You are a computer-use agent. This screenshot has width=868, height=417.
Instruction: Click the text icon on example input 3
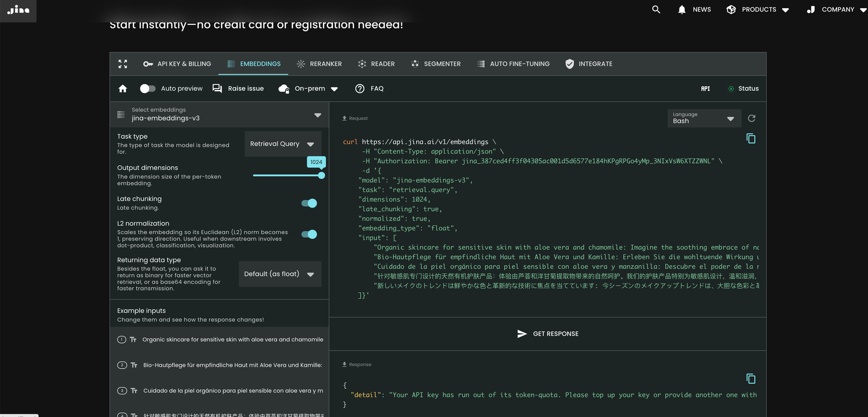pyautogui.click(x=134, y=391)
